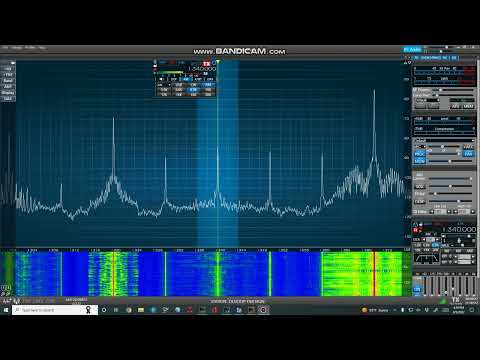This screenshot has width=480, height=360.
Task: Add a tracking notch filter with +TNF
Action: point(8,75)
